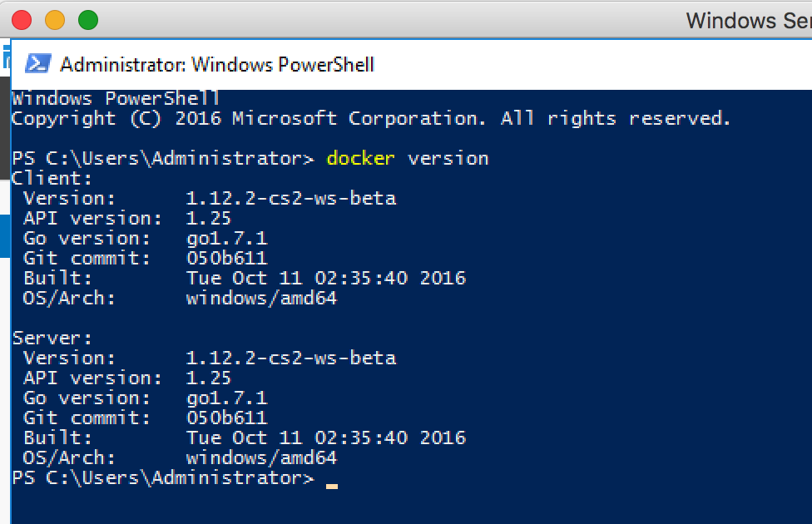Click the Client Git commit 050b611

click(x=227, y=258)
